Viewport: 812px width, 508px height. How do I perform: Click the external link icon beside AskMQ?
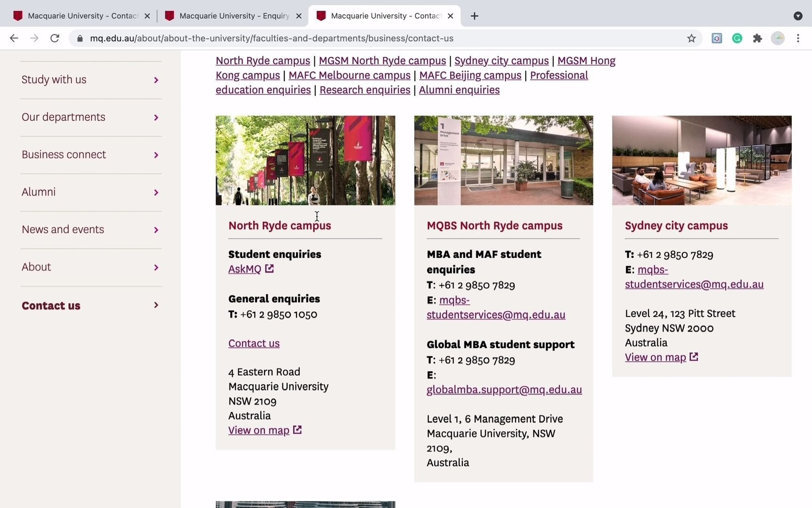(269, 269)
